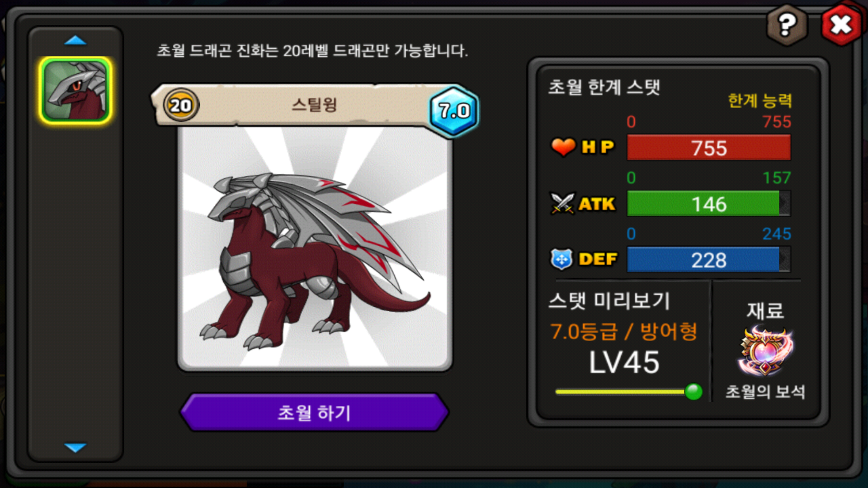
Task: Click the green level preview slider knob
Action: point(693,391)
